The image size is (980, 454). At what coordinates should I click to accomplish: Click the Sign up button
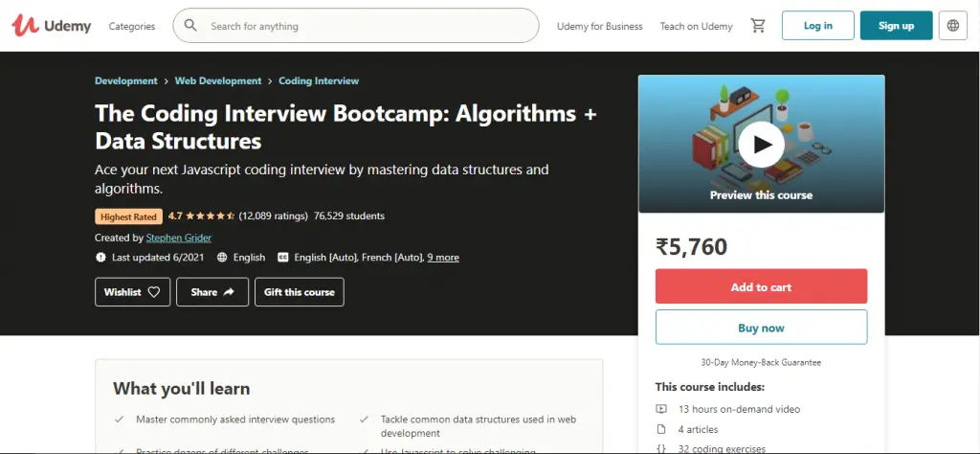(896, 26)
